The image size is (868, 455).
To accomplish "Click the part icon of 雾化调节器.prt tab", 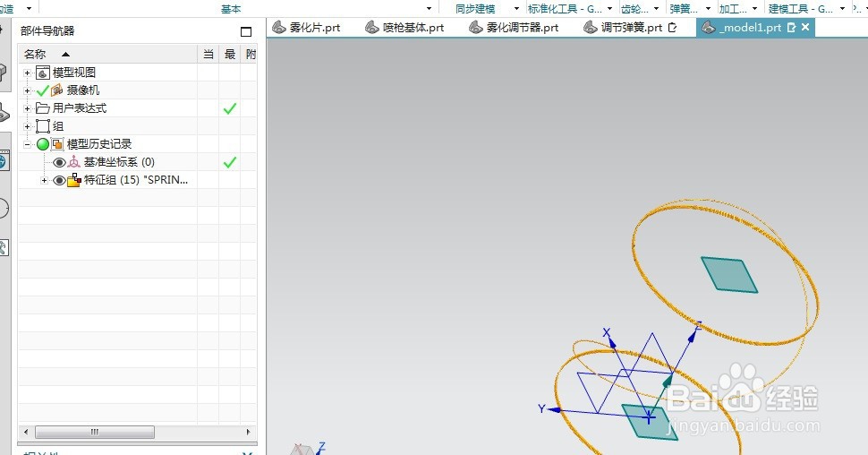I will click(475, 27).
